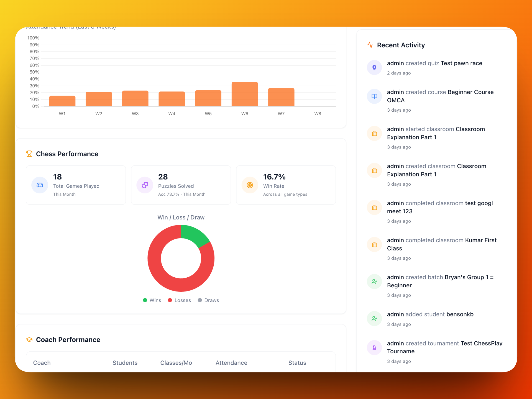Click the '18' total games value

(x=57, y=177)
